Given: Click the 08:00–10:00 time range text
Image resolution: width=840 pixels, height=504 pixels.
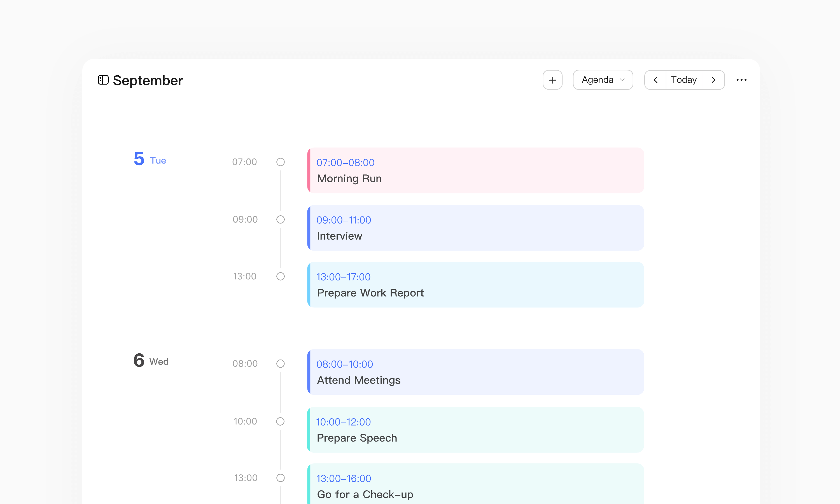Looking at the screenshot, I should coord(345,364).
